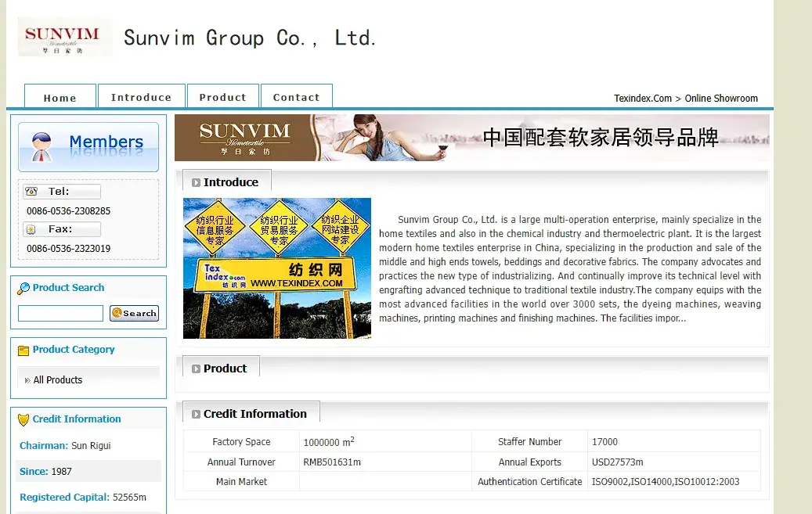Screen dimensions: 812x514
Task: Click the Since: 1987 entry
Action: pos(45,472)
